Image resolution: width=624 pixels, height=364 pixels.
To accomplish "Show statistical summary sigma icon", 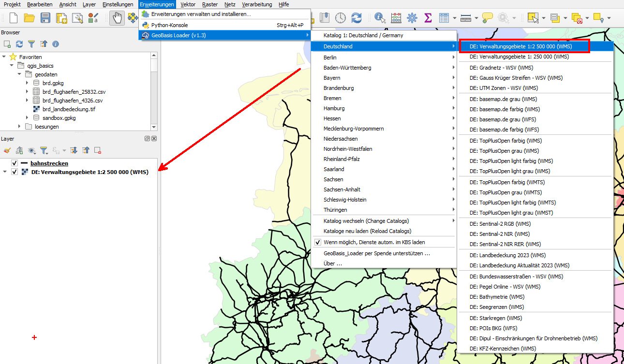I will click(428, 18).
